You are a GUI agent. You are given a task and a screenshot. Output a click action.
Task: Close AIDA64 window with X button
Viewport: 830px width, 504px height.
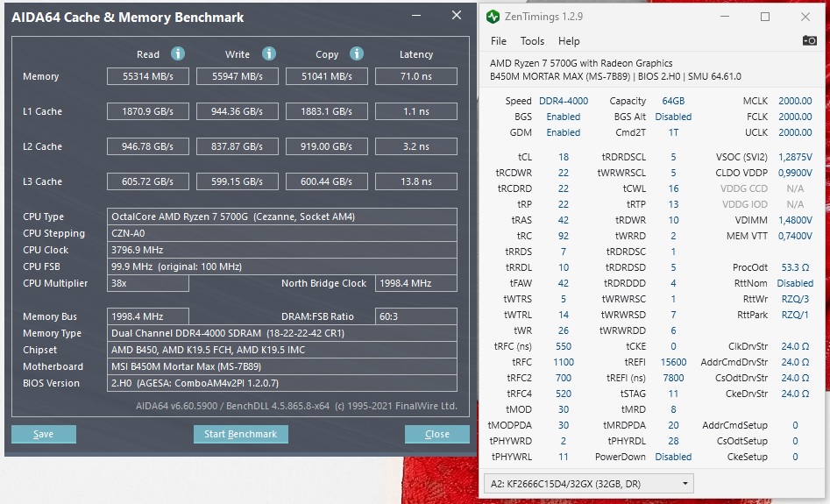point(457,16)
